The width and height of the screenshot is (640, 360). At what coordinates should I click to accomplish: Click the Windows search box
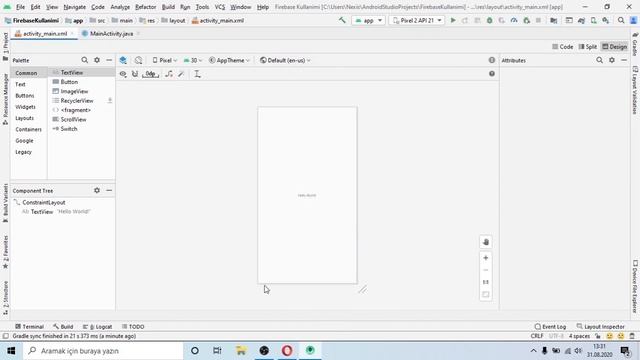click(103, 351)
